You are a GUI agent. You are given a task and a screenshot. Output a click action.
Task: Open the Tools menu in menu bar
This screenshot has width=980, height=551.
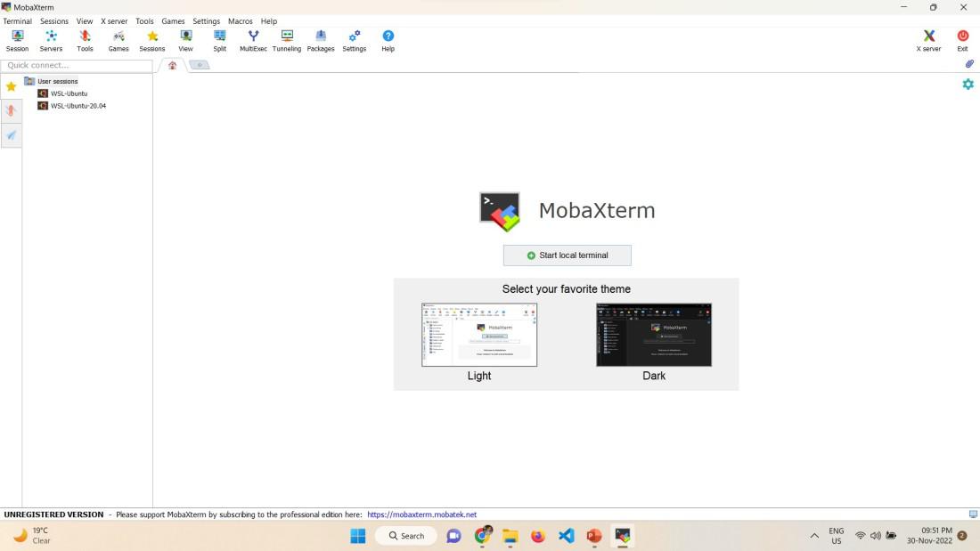point(144,21)
